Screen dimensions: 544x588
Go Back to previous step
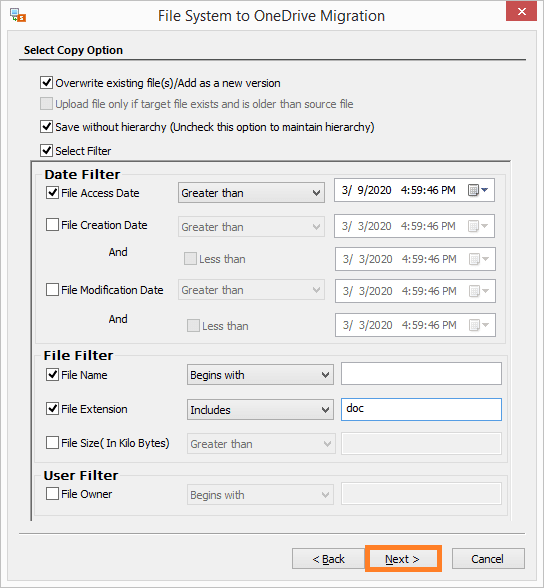tap(328, 559)
